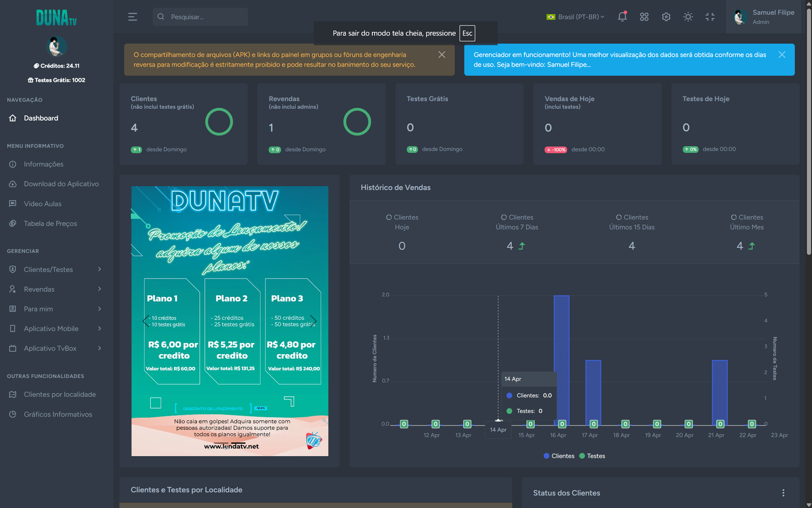Click the Vendas de Hoje card

(597, 124)
